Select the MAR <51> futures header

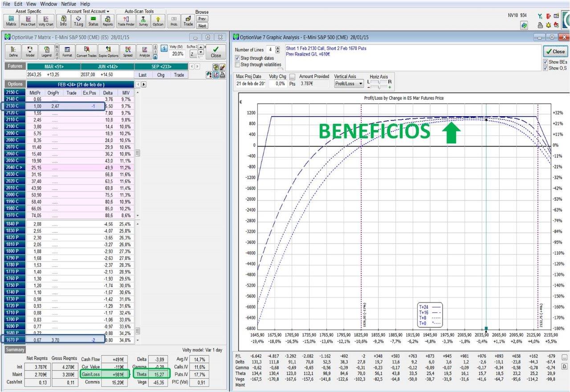pos(53,66)
